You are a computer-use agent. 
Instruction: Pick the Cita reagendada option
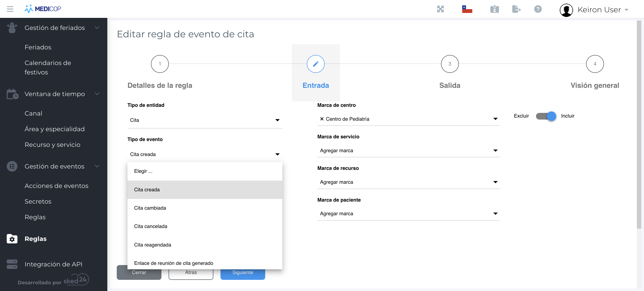click(x=205, y=245)
